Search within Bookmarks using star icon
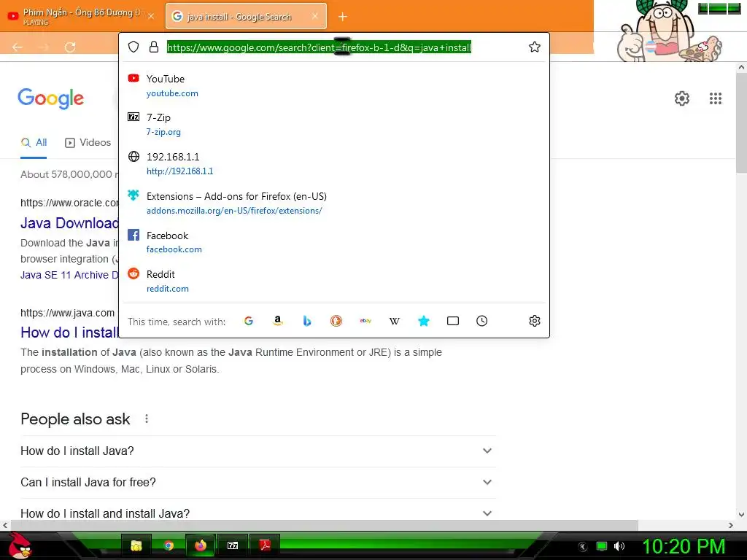 click(x=424, y=321)
